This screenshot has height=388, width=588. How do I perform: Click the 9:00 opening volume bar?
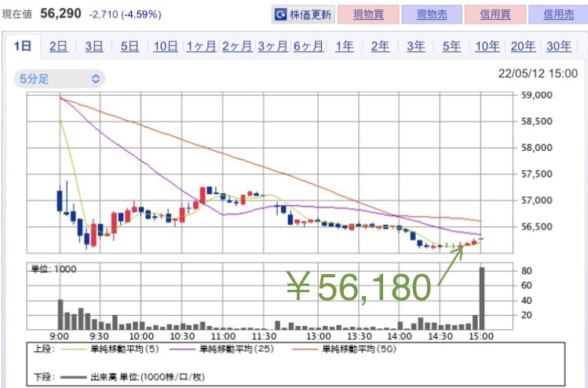pos(60,314)
